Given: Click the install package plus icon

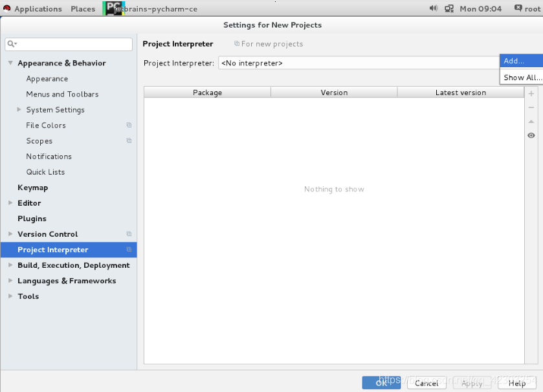Looking at the screenshot, I should pos(531,93).
